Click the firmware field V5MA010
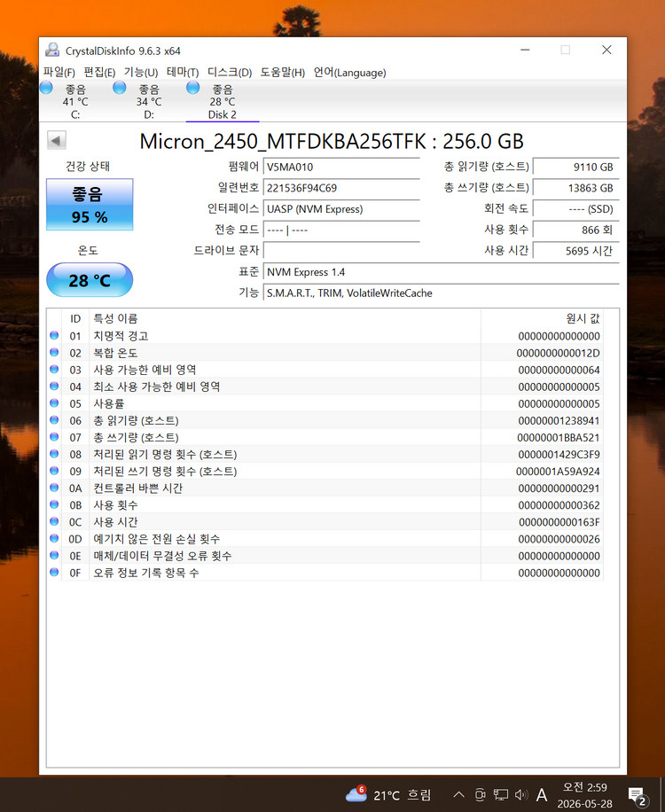The width and height of the screenshot is (665, 812). coord(341,167)
